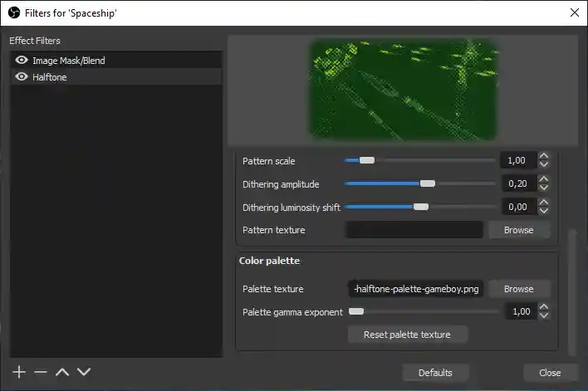Screen dimensions: 588x391
Task: Select the Image Mask/Blend filter row
Action: point(116,60)
